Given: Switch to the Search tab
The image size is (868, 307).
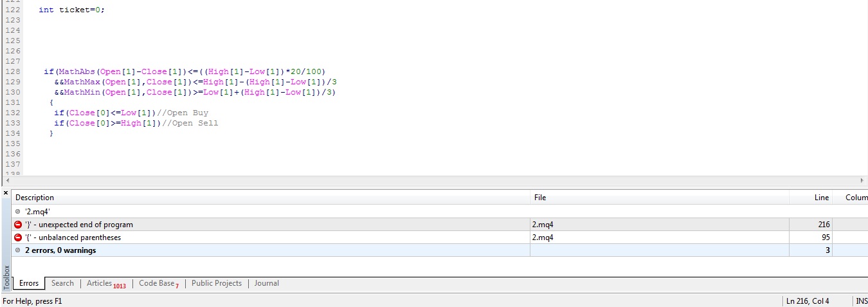Looking at the screenshot, I should point(62,283).
